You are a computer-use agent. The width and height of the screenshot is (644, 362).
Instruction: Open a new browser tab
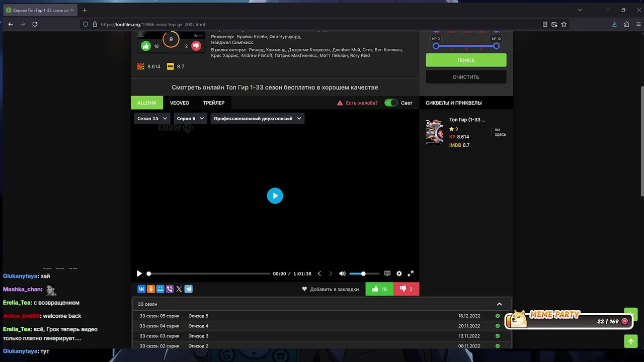tap(85, 10)
